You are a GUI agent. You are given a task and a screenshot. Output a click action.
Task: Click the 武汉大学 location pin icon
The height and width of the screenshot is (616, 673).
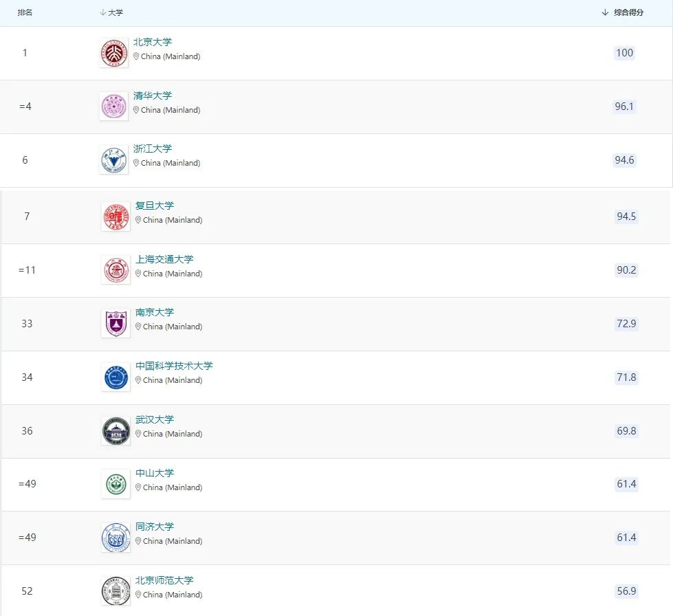(x=138, y=434)
